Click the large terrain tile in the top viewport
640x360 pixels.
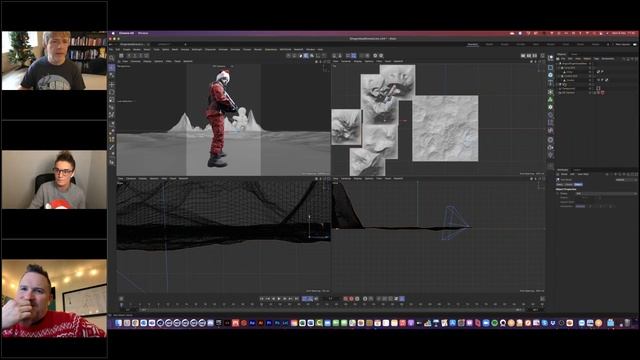[445, 128]
